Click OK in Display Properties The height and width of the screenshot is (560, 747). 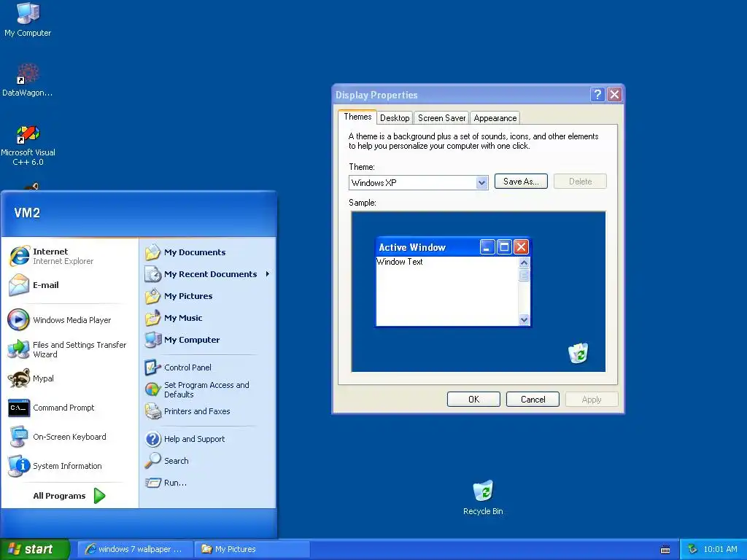(x=473, y=400)
